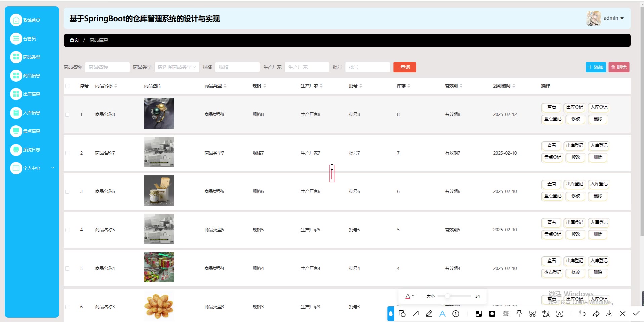Download the screenshot with save icon

point(609,314)
